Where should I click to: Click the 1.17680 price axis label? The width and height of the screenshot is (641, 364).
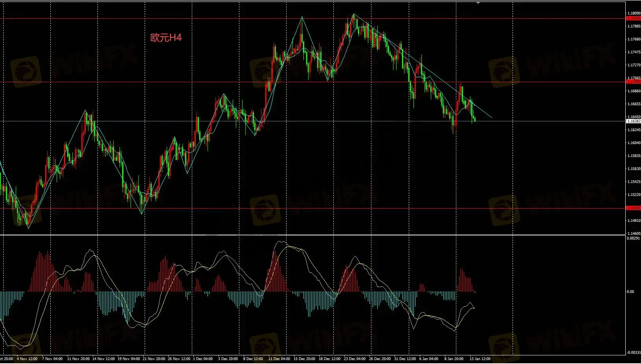[x=634, y=39]
